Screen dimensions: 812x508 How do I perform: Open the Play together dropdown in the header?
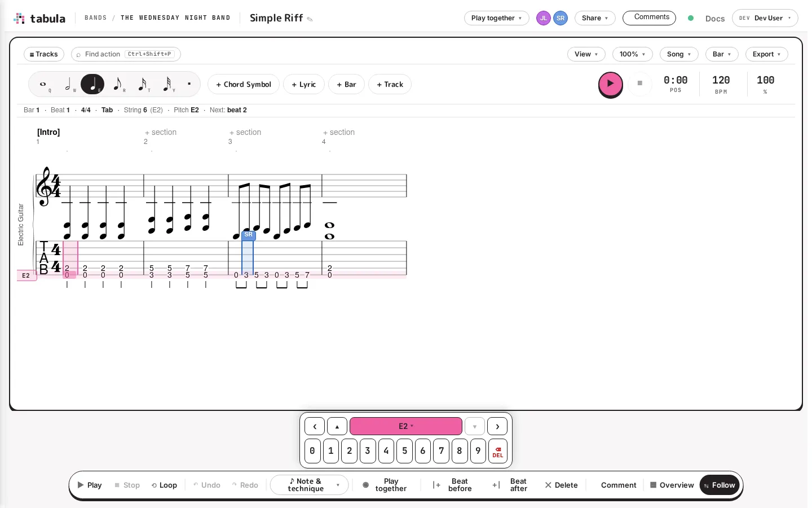tap(497, 18)
